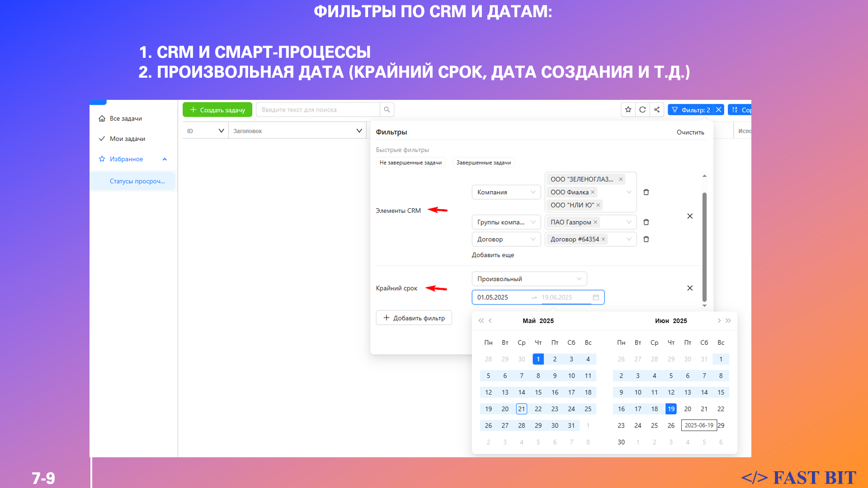Click calendar icon in date range field
This screenshot has width=868, height=488.
[596, 297]
